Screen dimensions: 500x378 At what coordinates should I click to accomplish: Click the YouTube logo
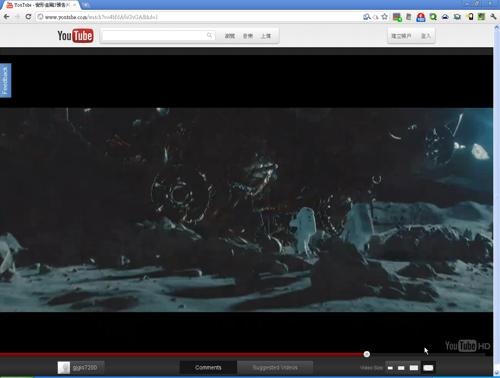(75, 36)
